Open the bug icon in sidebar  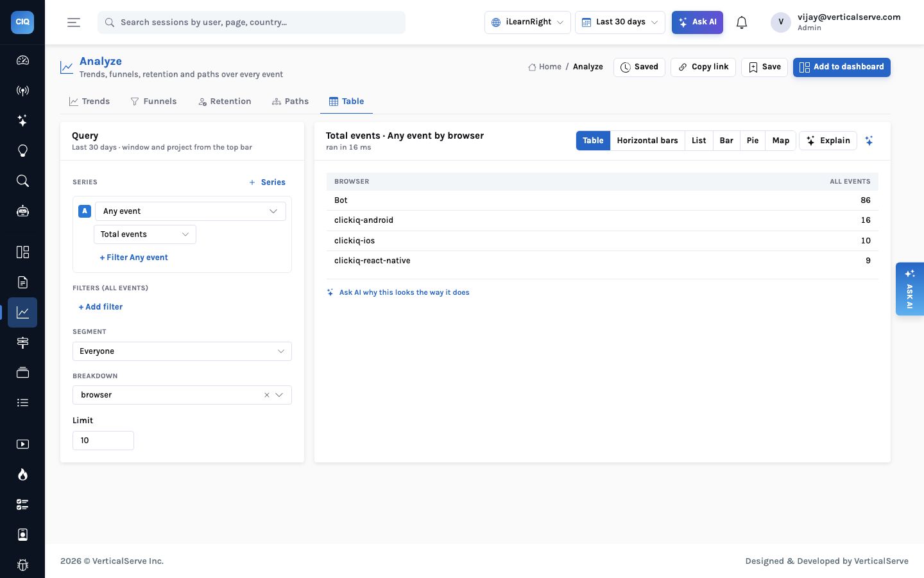(22, 565)
